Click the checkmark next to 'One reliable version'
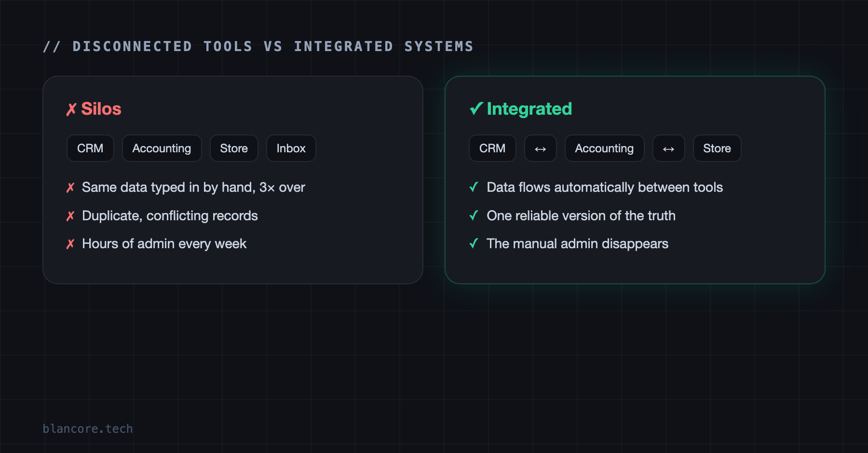 click(x=474, y=215)
